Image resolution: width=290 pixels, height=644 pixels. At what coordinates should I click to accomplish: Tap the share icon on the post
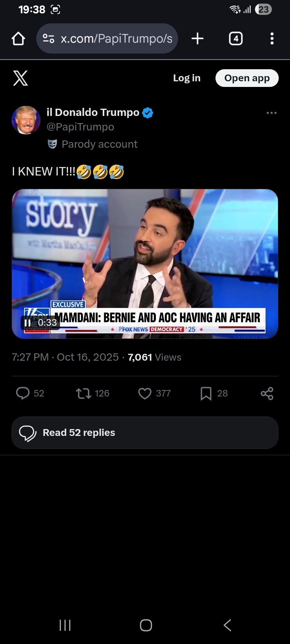[267, 393]
